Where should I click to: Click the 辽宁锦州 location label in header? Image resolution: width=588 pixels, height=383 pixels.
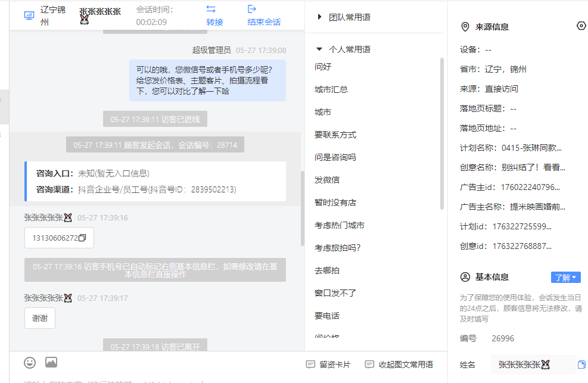click(x=53, y=15)
